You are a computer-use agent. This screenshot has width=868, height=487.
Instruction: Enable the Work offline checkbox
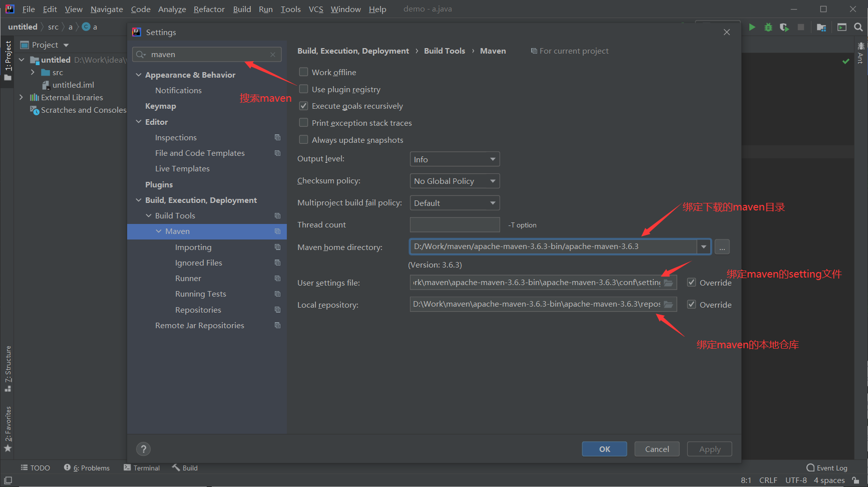tap(303, 72)
